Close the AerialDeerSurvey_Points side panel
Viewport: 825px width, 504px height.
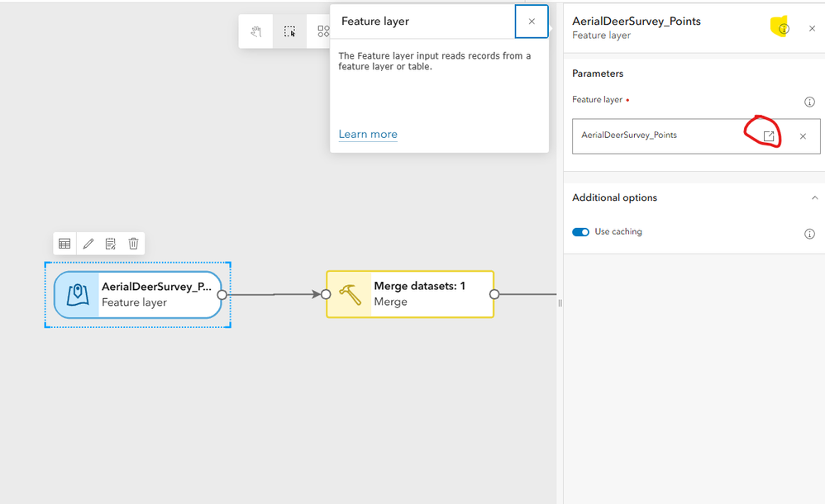click(x=812, y=28)
